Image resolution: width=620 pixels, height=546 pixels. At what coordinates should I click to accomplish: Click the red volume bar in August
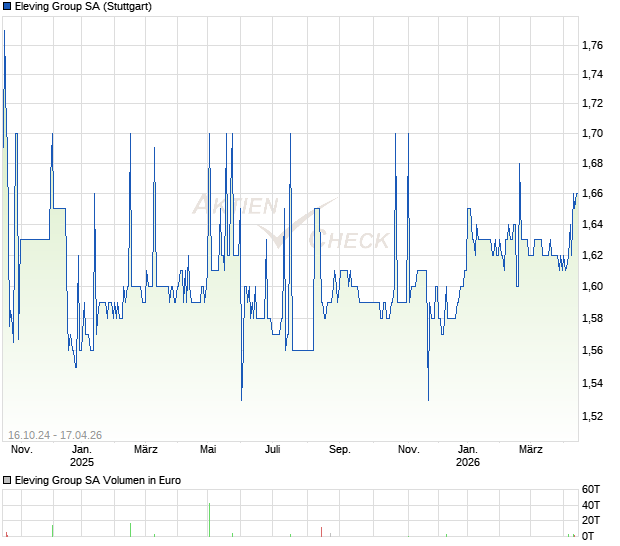pos(321,532)
